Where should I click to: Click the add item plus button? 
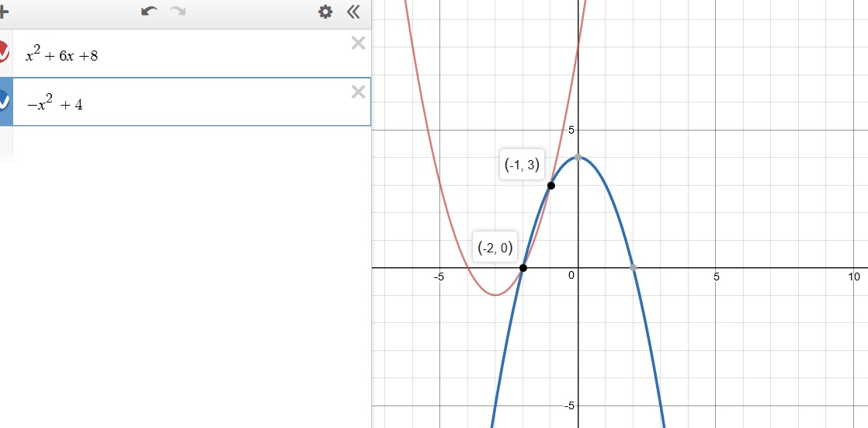point(4,12)
